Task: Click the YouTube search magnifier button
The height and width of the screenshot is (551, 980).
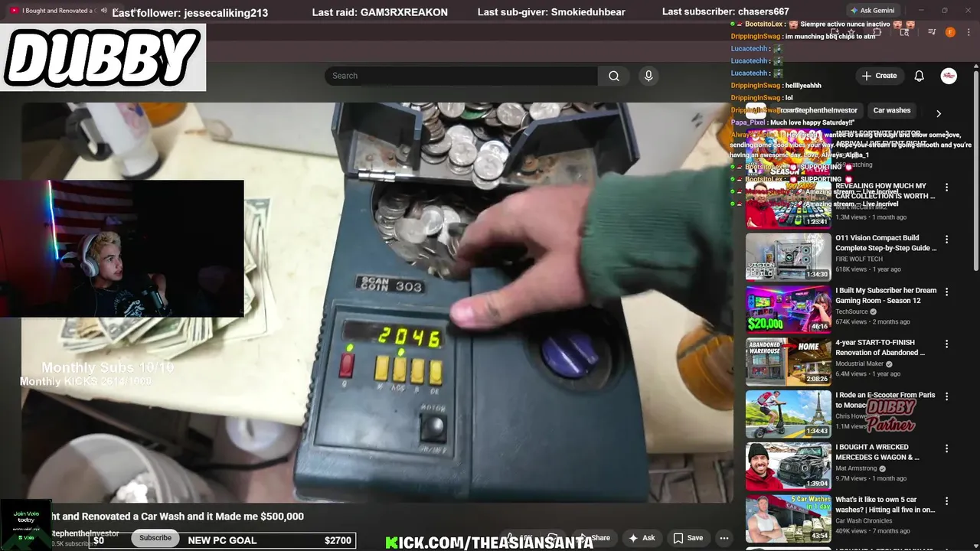Action: click(614, 76)
